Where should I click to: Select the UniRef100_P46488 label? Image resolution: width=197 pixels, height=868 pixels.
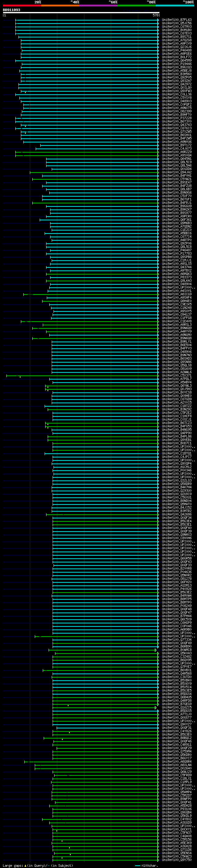177,50
